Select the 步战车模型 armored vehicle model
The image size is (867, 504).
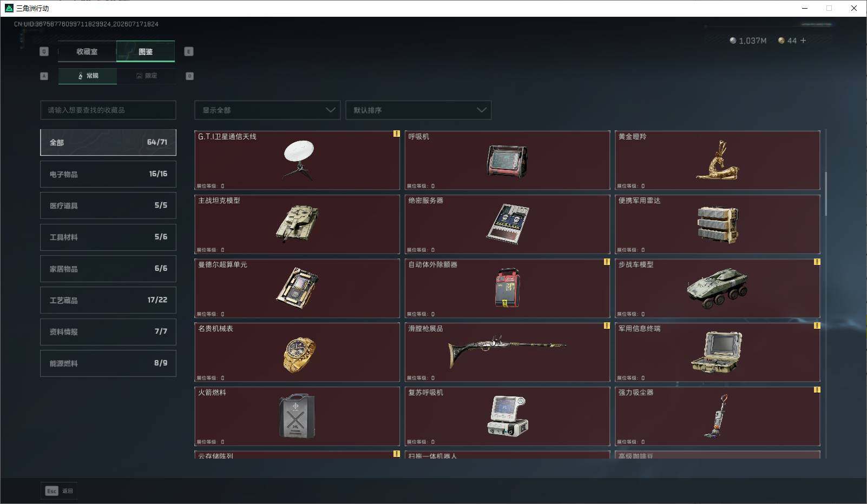click(x=718, y=288)
